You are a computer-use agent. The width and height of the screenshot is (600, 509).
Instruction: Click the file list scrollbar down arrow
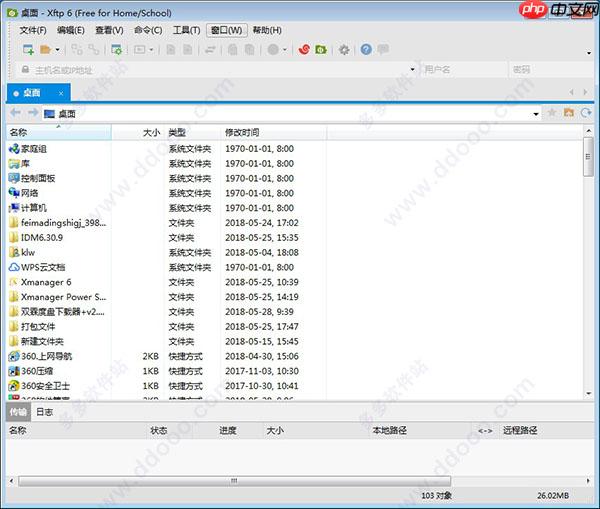[x=589, y=393]
